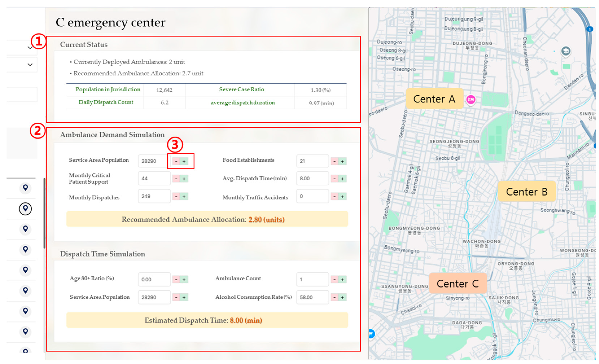The width and height of the screenshot is (599, 364).
Task: Expand the first sidebar dropdown chevron
Action: (30, 48)
